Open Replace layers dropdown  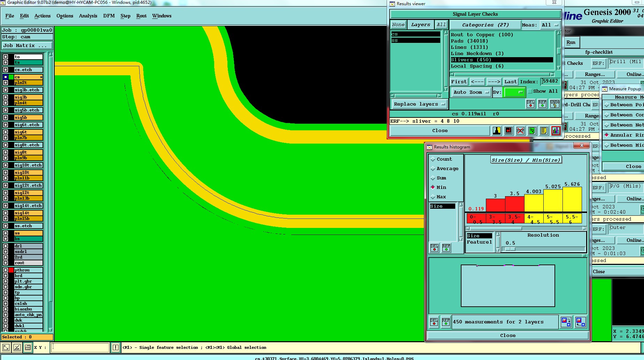coord(419,104)
